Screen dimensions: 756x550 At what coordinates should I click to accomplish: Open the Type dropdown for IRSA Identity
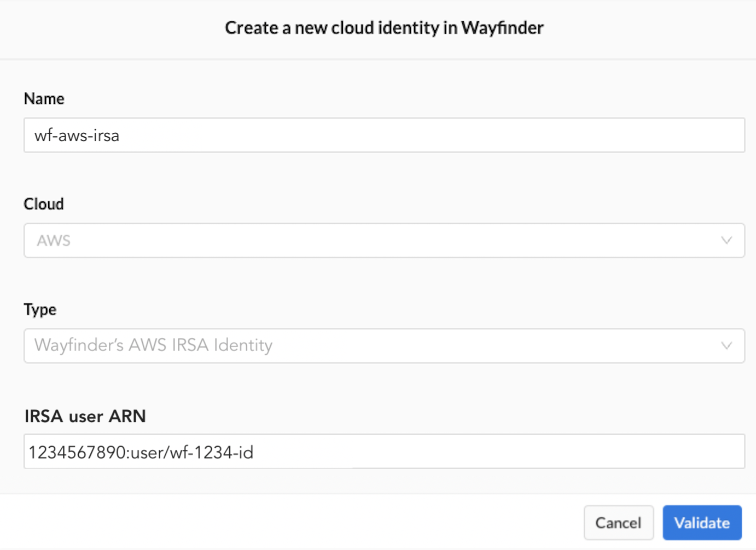[x=384, y=346]
